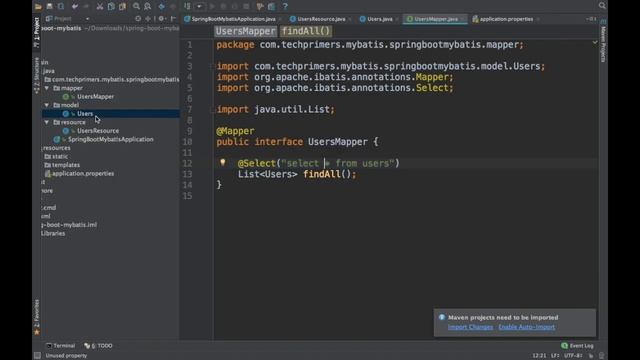Click the LF line separator in status bar
Image resolution: width=640 pixels, height=360 pixels.
tap(555, 356)
